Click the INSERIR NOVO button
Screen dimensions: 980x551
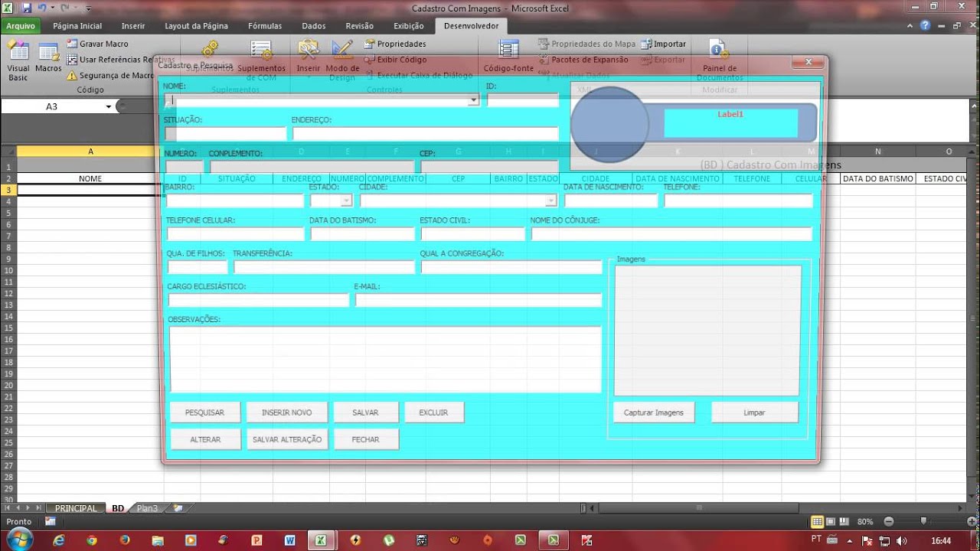[287, 412]
